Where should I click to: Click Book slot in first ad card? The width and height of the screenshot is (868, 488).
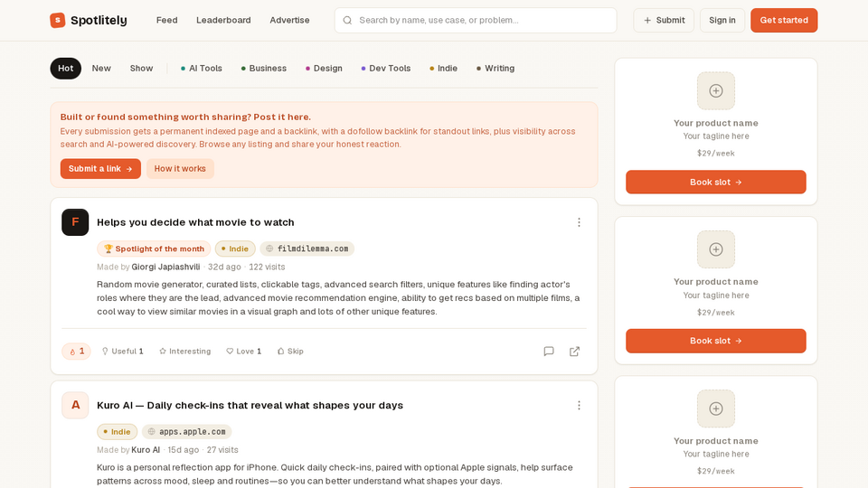click(716, 182)
